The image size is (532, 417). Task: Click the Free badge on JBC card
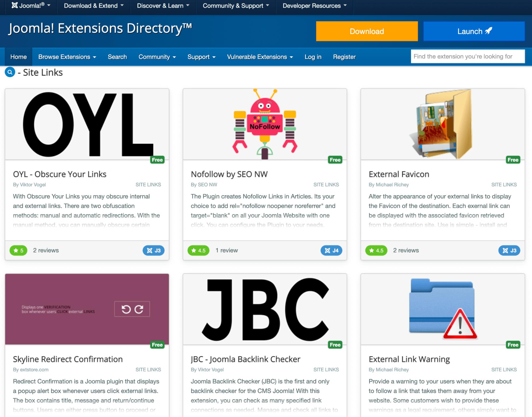click(335, 345)
